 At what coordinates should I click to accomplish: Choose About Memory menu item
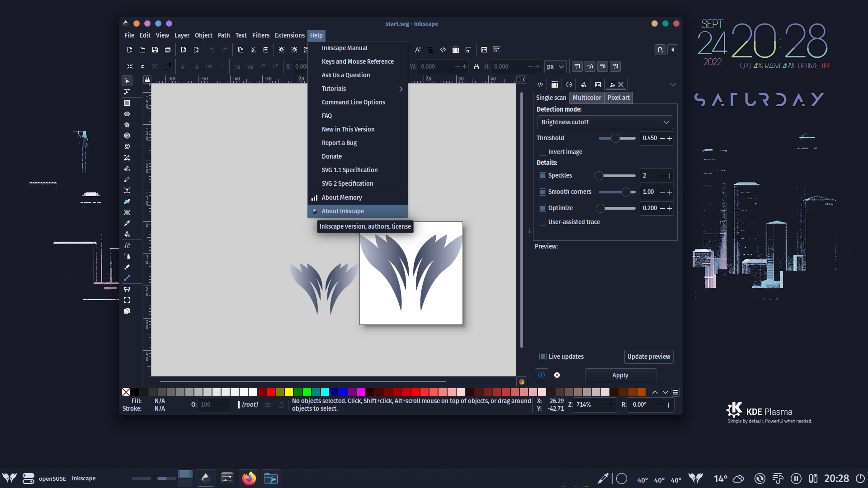coord(358,197)
